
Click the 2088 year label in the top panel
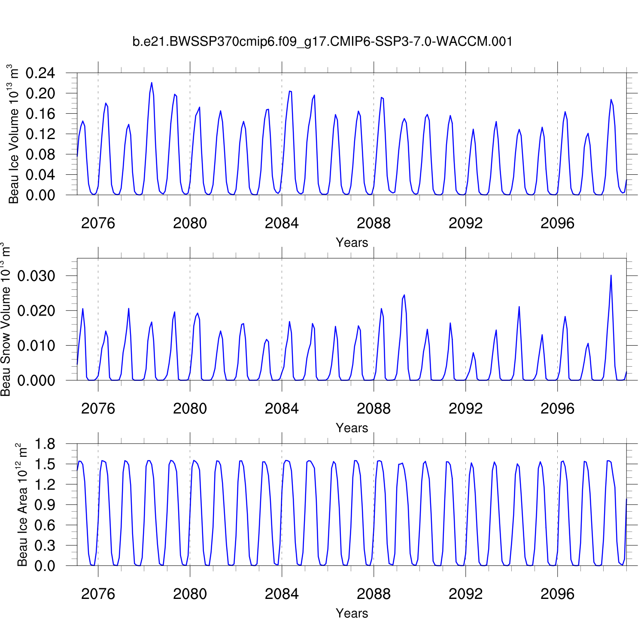click(374, 223)
